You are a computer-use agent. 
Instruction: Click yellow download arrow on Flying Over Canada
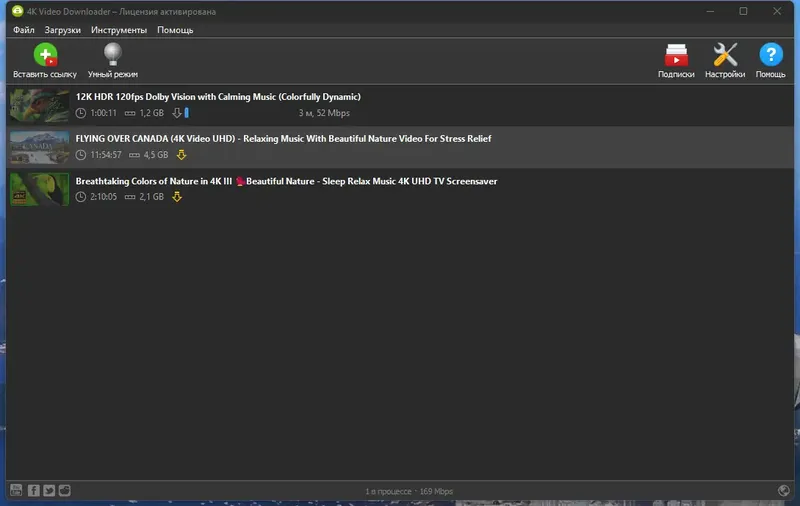coord(181,155)
